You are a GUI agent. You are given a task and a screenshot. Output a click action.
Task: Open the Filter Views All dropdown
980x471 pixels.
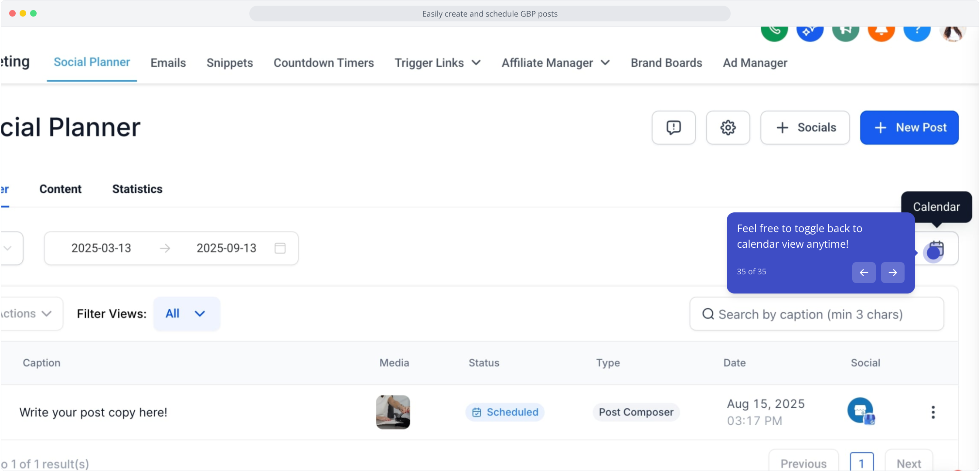pos(187,314)
